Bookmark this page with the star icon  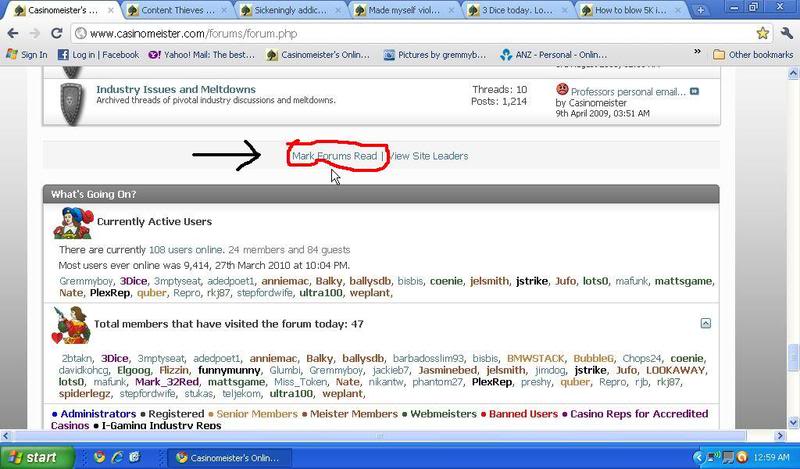point(762,34)
